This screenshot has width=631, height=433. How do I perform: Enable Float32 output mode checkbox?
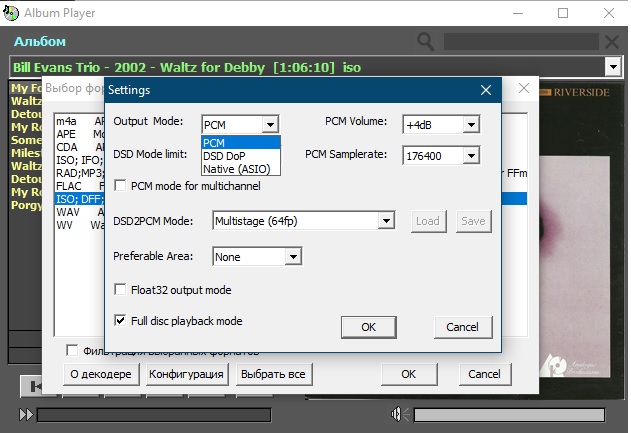(x=120, y=289)
